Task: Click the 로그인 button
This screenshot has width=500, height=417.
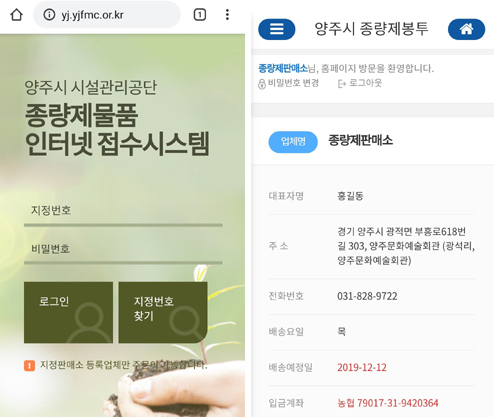Action: 68,312
